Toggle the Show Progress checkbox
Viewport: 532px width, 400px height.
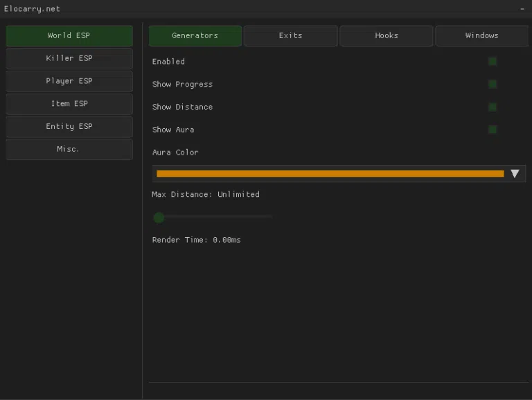click(493, 84)
